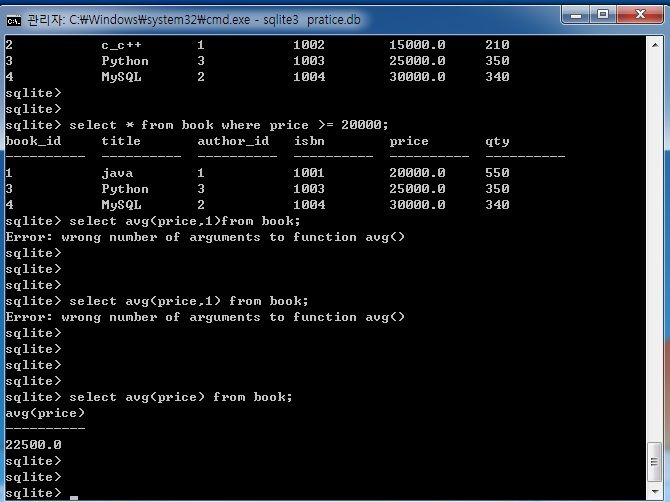Click the command 'select avg(price,1) from book;' with space
The width and height of the screenshot is (670, 502).
189,301
